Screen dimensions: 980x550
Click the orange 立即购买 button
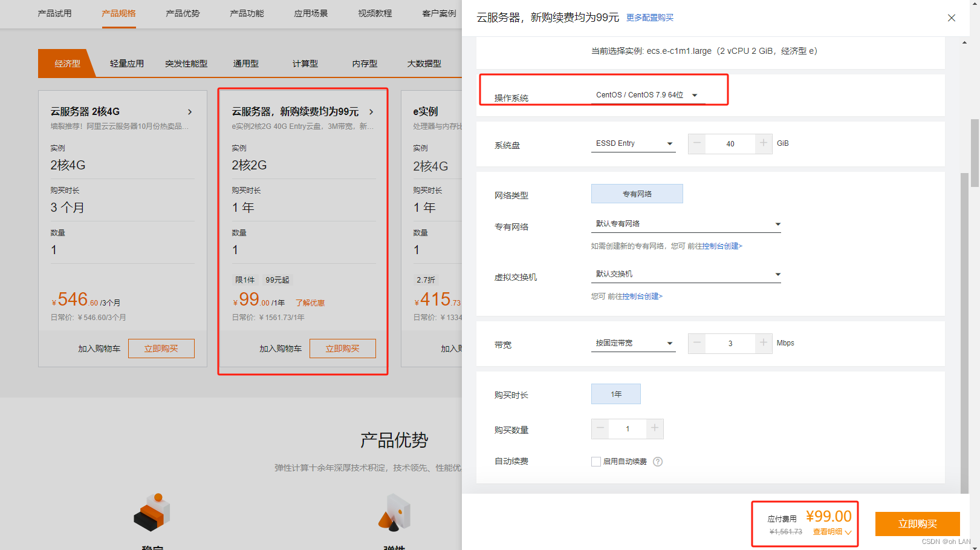917,524
